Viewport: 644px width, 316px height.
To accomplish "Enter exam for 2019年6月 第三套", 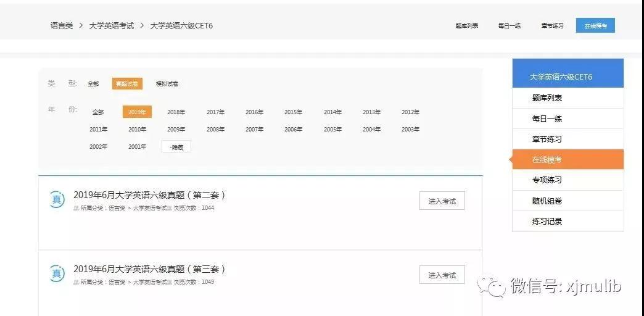I will 442,275.
